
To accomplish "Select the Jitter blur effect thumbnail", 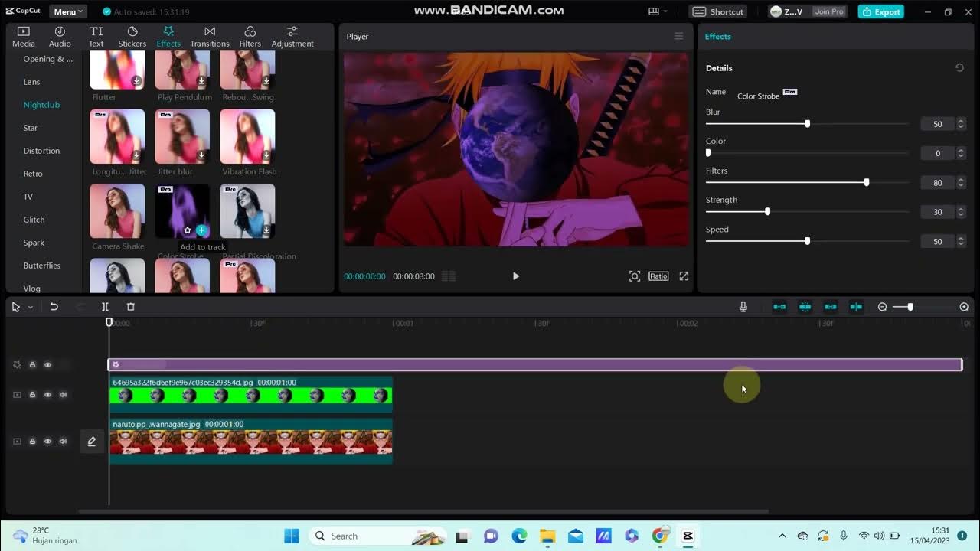I will (x=182, y=136).
